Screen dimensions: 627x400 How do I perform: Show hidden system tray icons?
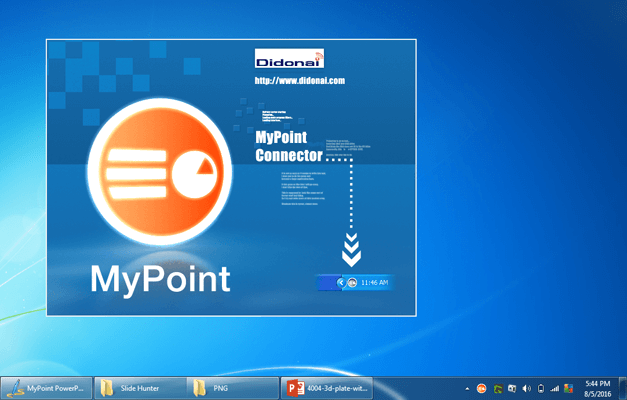click(x=467, y=388)
